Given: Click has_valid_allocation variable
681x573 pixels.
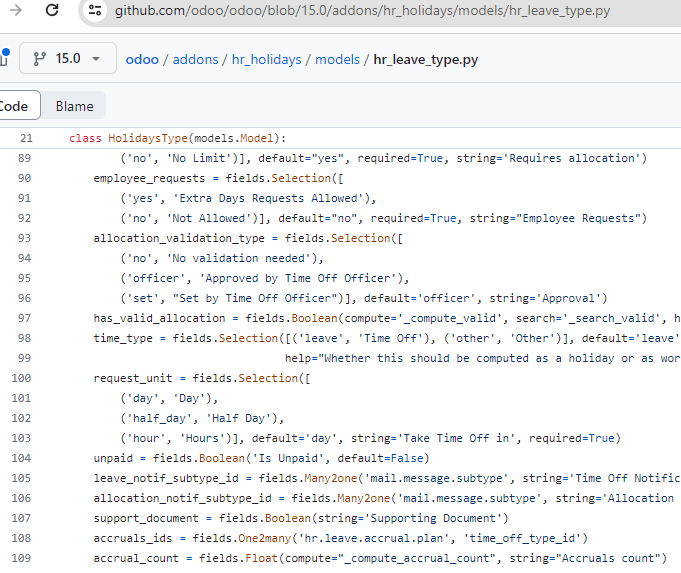Looking at the screenshot, I should pyautogui.click(x=159, y=318).
